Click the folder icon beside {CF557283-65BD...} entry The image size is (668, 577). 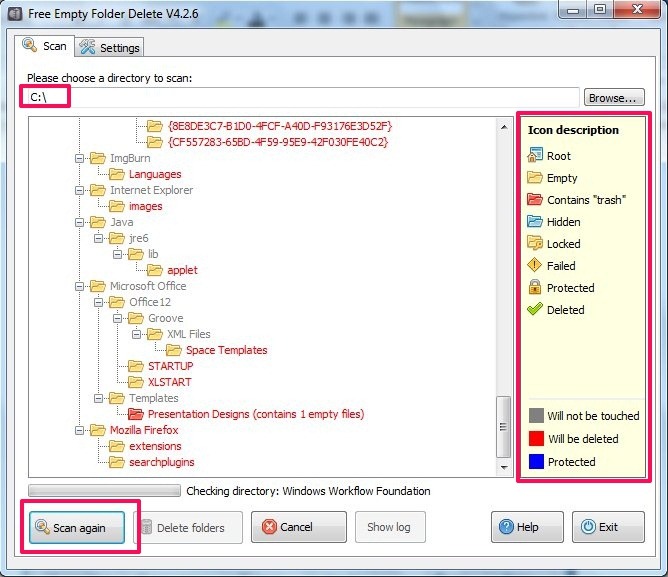(x=155, y=142)
